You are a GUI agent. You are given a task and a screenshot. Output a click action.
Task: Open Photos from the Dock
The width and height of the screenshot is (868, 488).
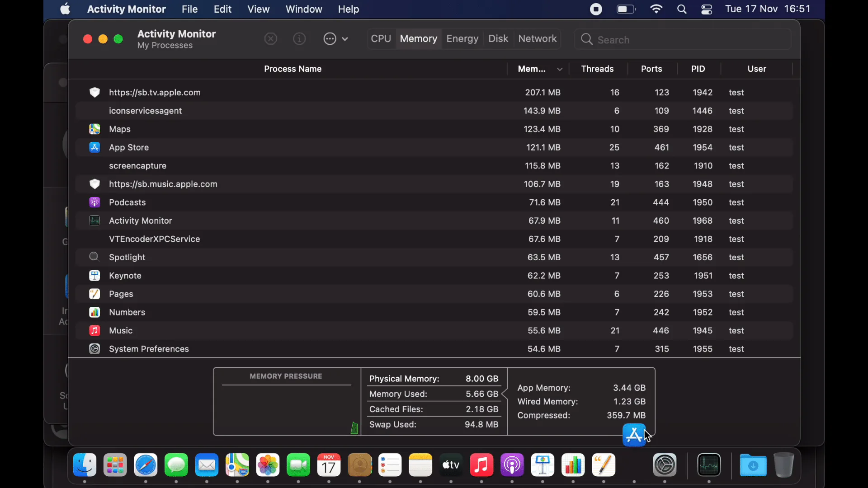pyautogui.click(x=268, y=465)
